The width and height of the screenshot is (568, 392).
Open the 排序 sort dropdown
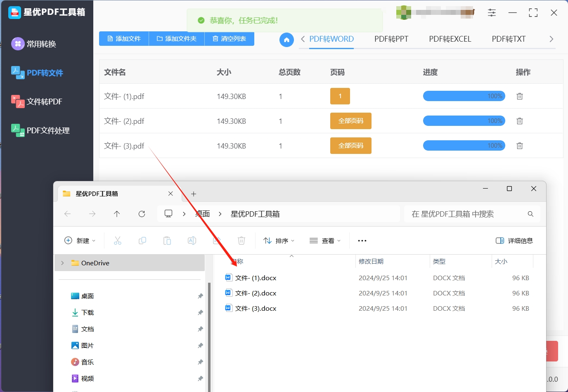(279, 241)
